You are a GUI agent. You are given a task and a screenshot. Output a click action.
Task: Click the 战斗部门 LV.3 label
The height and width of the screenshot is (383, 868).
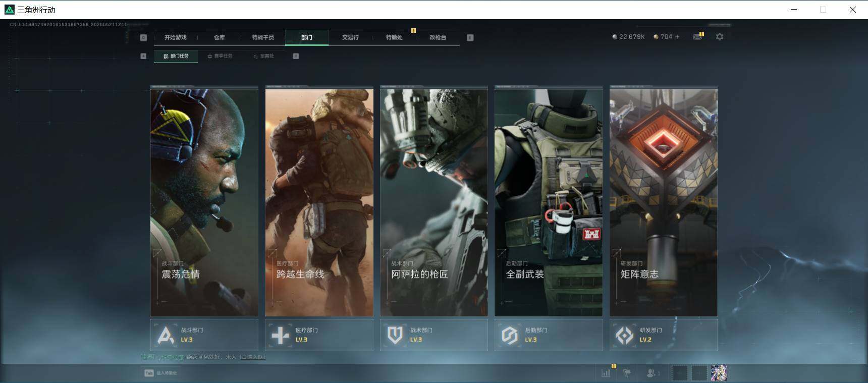coord(187,340)
